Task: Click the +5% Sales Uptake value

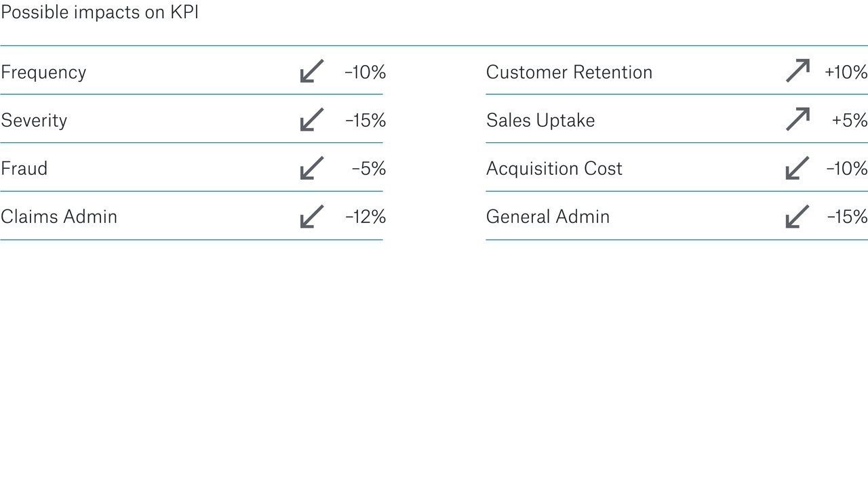Action: coord(850,121)
